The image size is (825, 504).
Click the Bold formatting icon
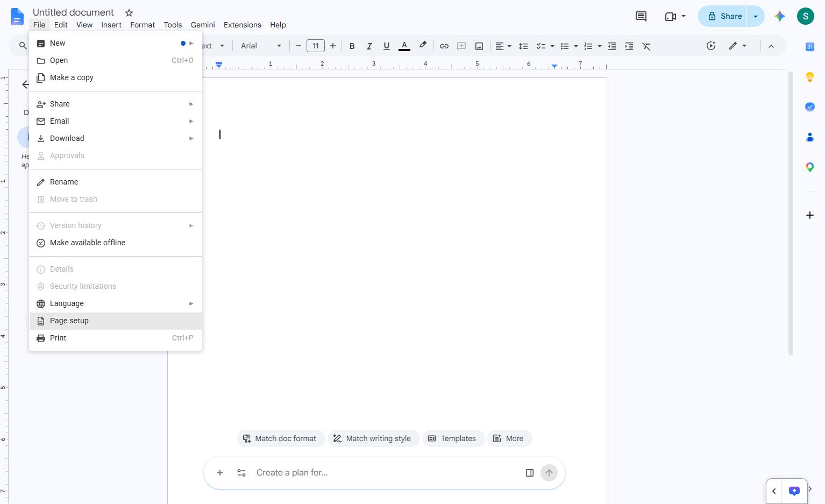coord(352,46)
